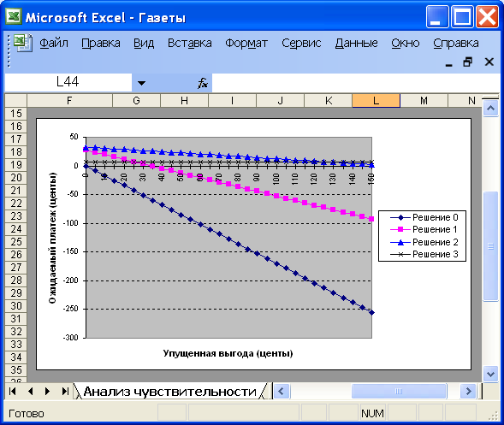Image resolution: width=504 pixels, height=425 pixels.
Task: Select row 30 header
Action: point(16,306)
